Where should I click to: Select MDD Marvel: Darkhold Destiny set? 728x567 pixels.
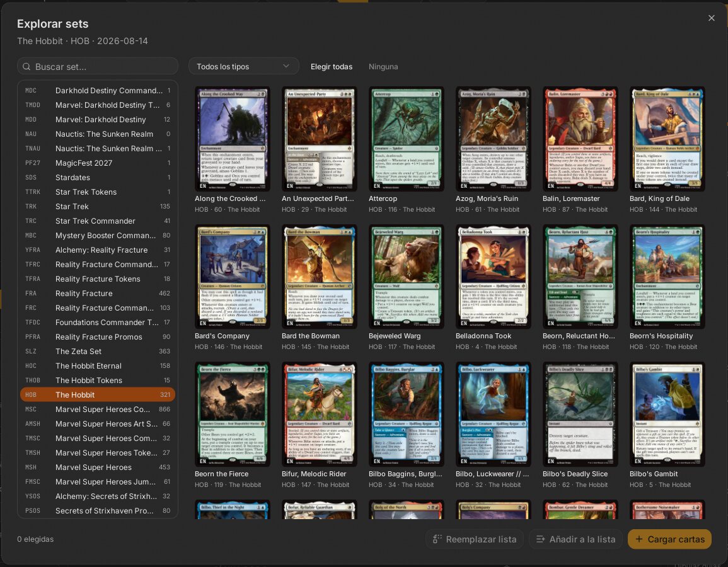pos(98,119)
